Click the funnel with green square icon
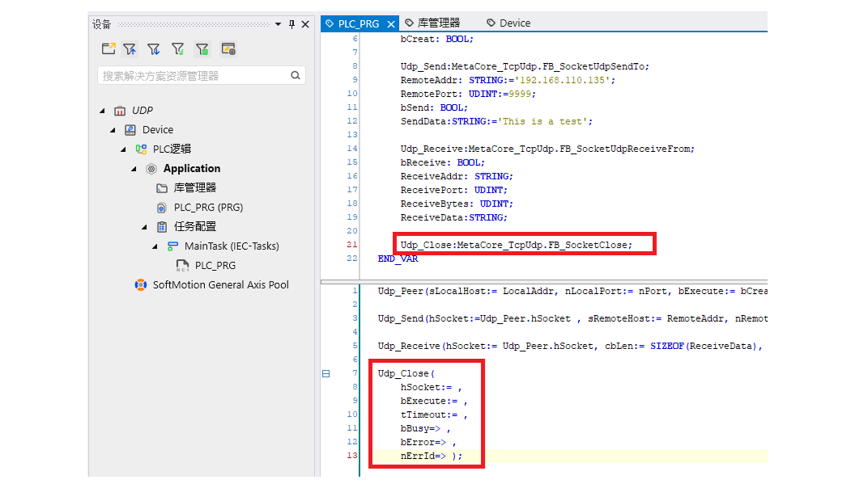The image size is (868, 488). 202,49
